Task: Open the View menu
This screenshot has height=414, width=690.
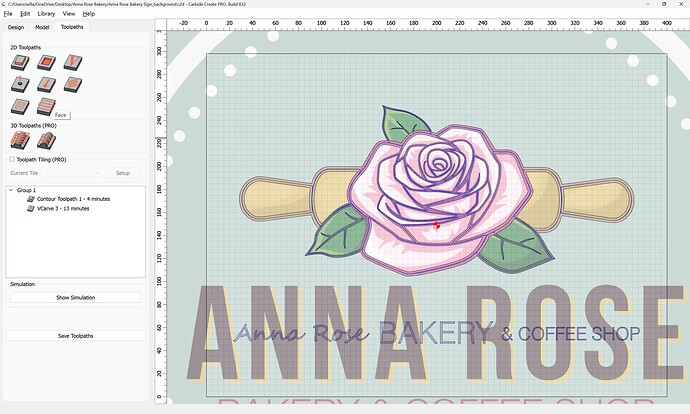Action: [69, 14]
